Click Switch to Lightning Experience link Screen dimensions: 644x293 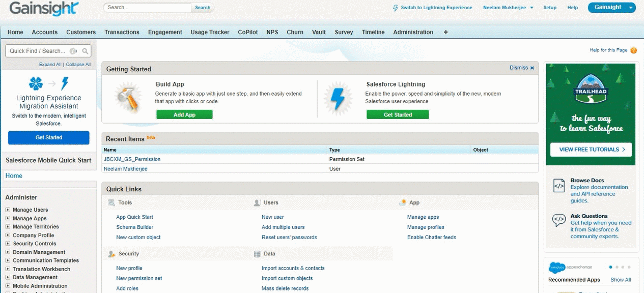point(436,8)
